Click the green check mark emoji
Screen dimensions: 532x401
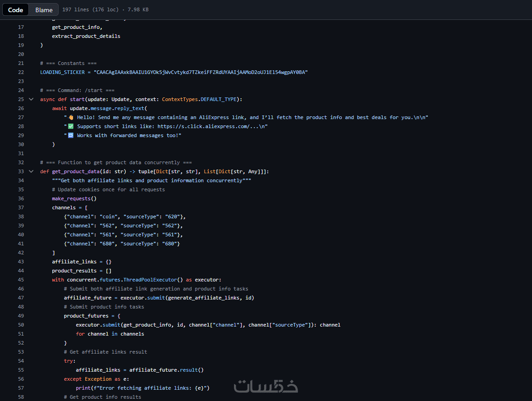[x=71, y=126]
